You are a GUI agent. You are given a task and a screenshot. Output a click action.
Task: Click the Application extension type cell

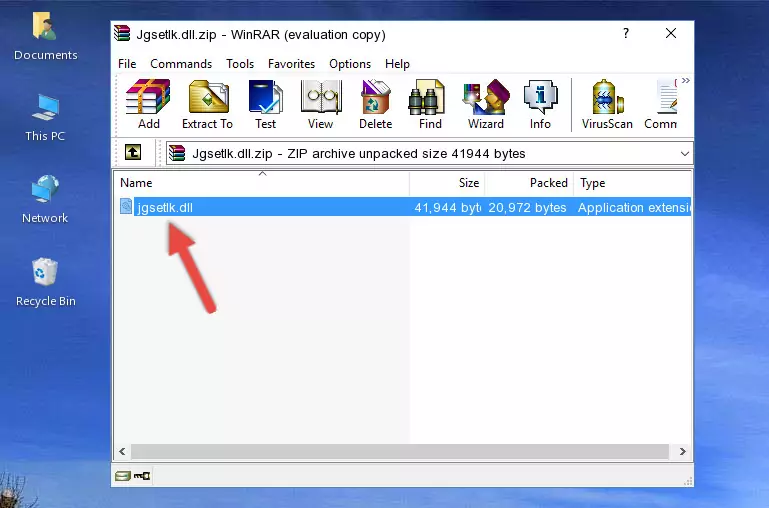click(634, 207)
